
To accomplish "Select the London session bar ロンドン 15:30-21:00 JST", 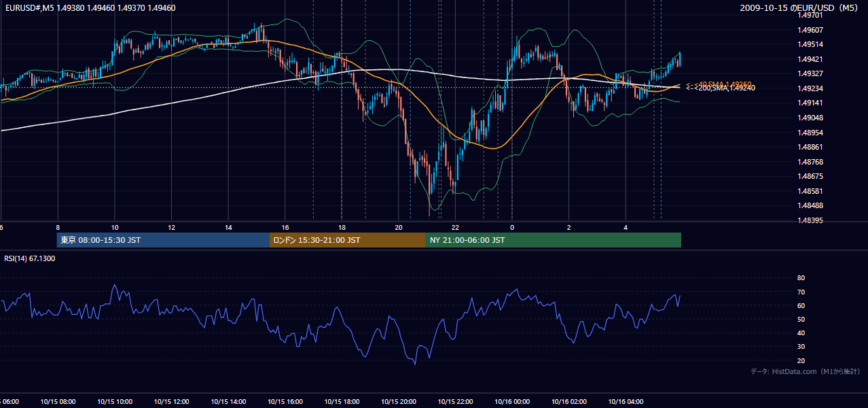I will click(348, 240).
